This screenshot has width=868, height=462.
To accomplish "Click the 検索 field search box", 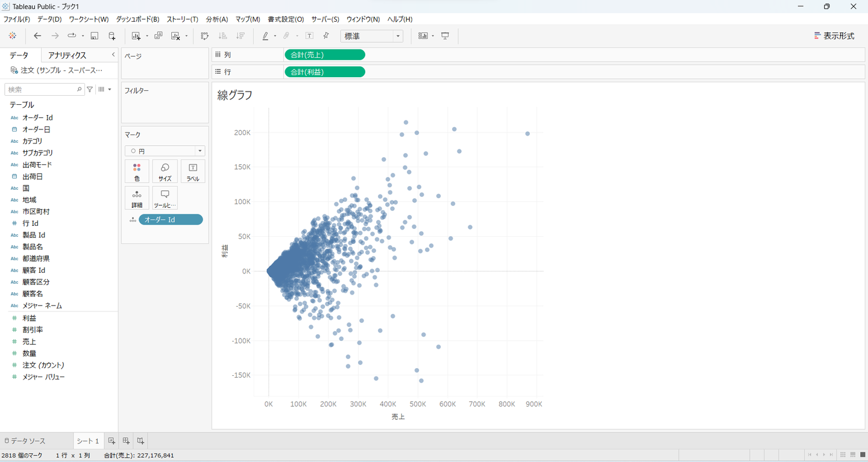I will (x=41, y=89).
